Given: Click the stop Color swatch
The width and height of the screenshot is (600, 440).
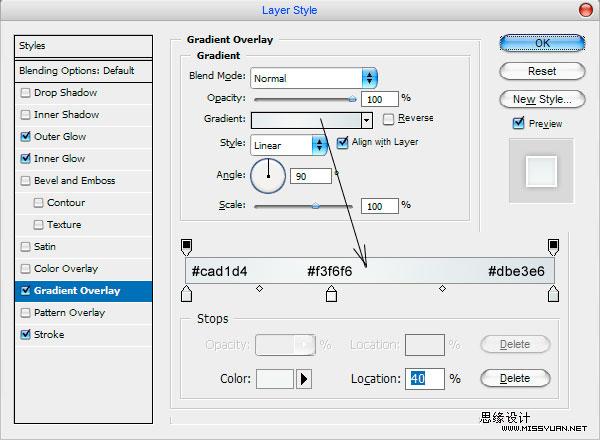Looking at the screenshot, I should click(275, 379).
